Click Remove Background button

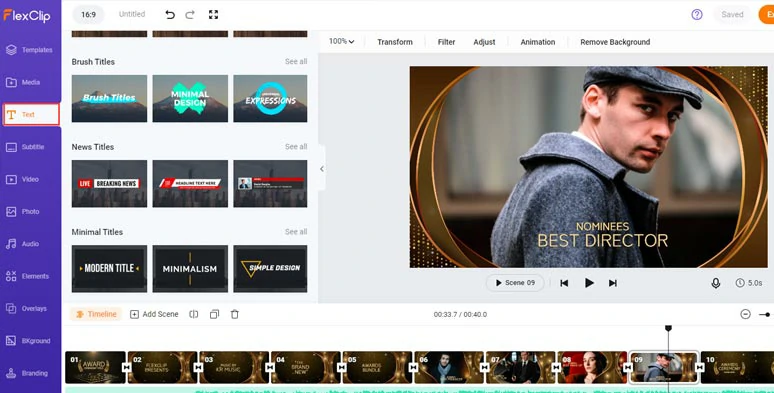[x=615, y=42]
